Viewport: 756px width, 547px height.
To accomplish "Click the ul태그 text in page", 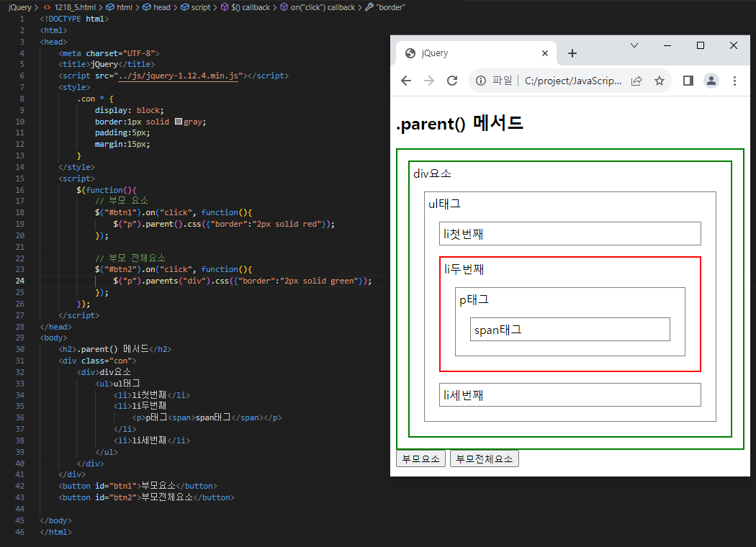I will [x=444, y=204].
